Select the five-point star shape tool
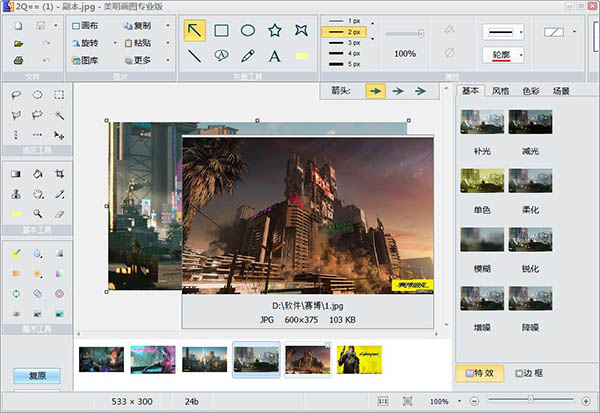Screen dimensions: 600x413 275,31
